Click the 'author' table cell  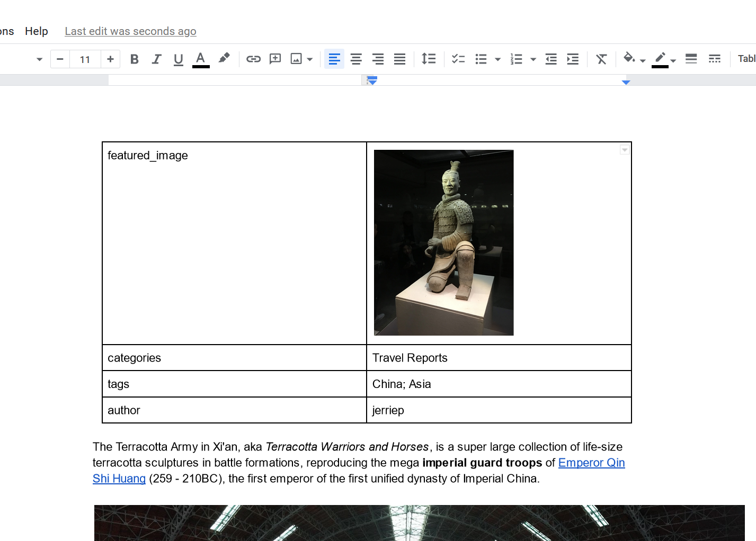click(x=234, y=410)
